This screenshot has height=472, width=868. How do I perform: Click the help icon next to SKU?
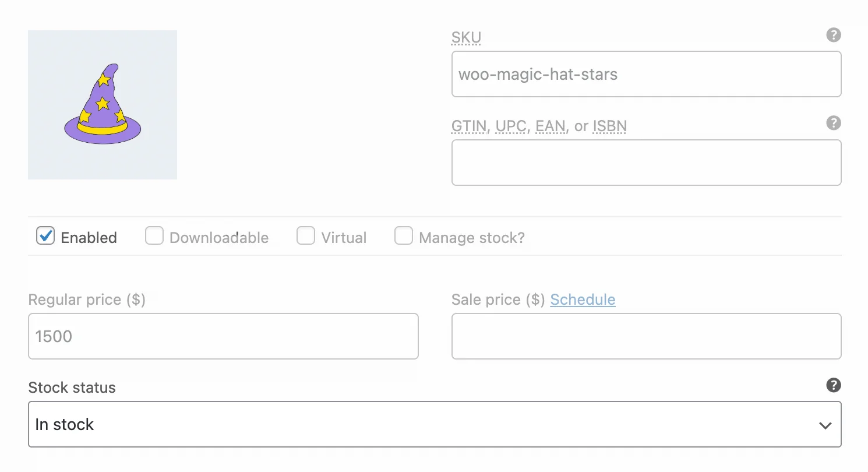pos(834,35)
